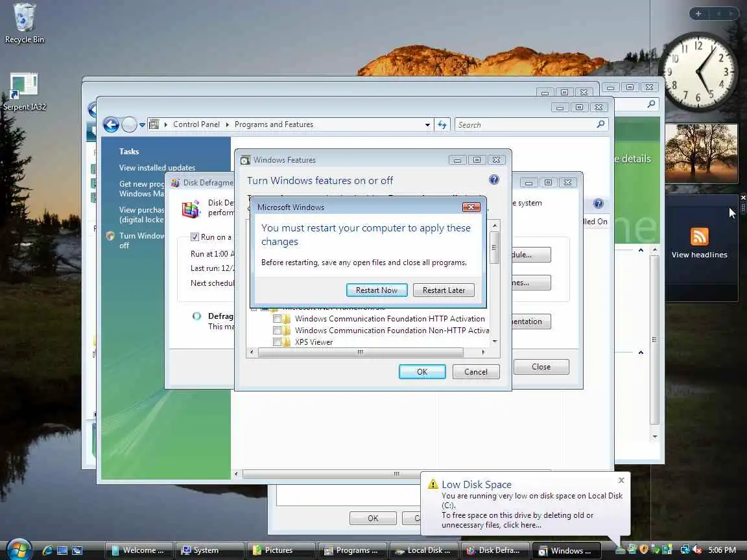Click OK in the Windows Features dialog

(422, 372)
